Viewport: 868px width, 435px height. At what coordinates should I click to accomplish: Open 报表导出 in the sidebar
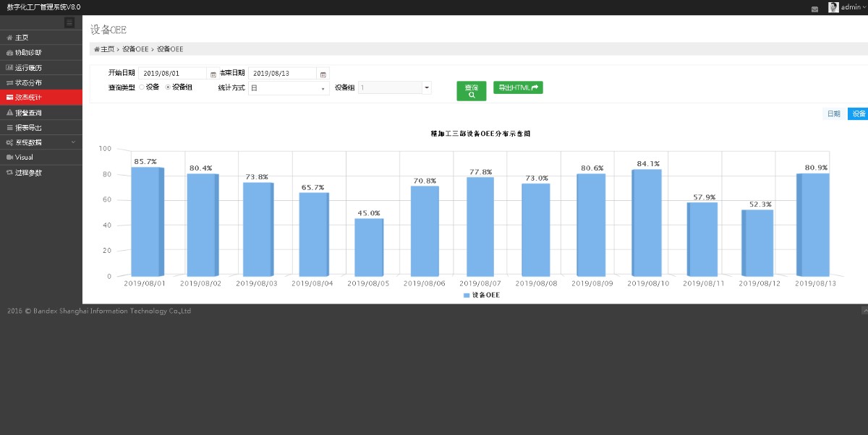(x=41, y=128)
